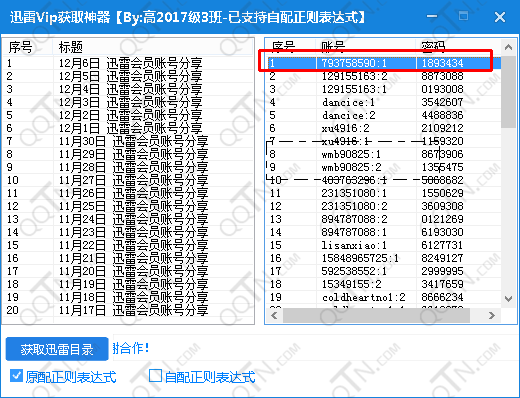Select row 12月6日 迅雷会员账号分享

(x=128, y=63)
